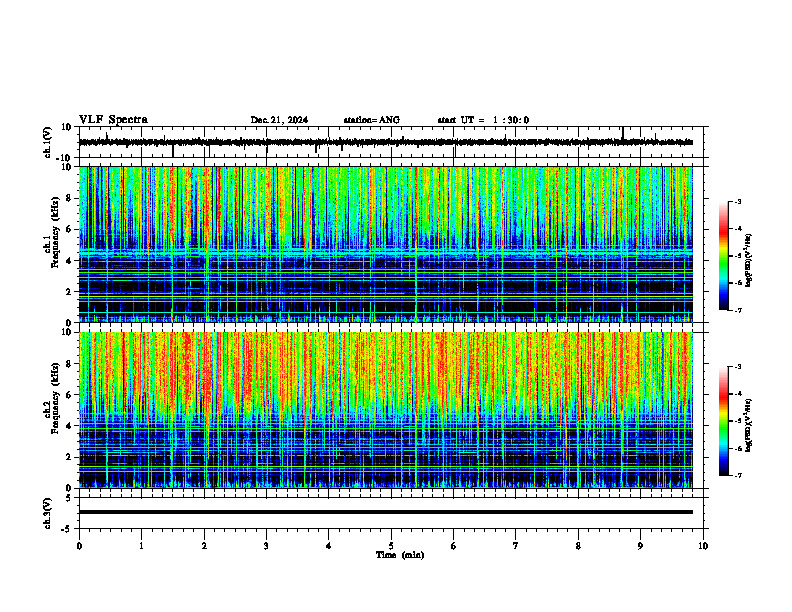Click the "-3" label on ch.2 color bar
The image size is (792, 612).
738,367
